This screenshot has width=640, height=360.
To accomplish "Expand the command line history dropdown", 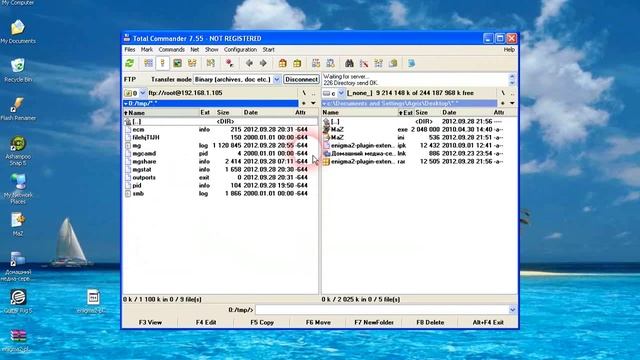I will (x=512, y=310).
